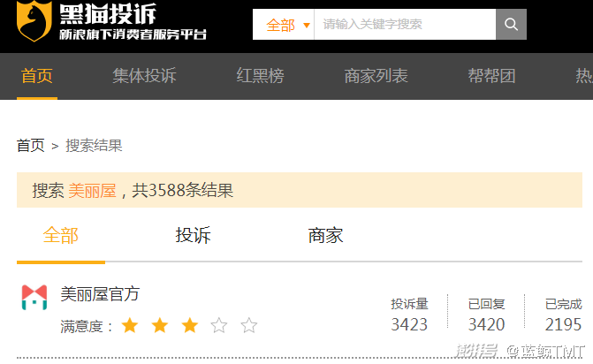Click the first satisfaction star
This screenshot has width=593, height=364.
click(x=130, y=325)
